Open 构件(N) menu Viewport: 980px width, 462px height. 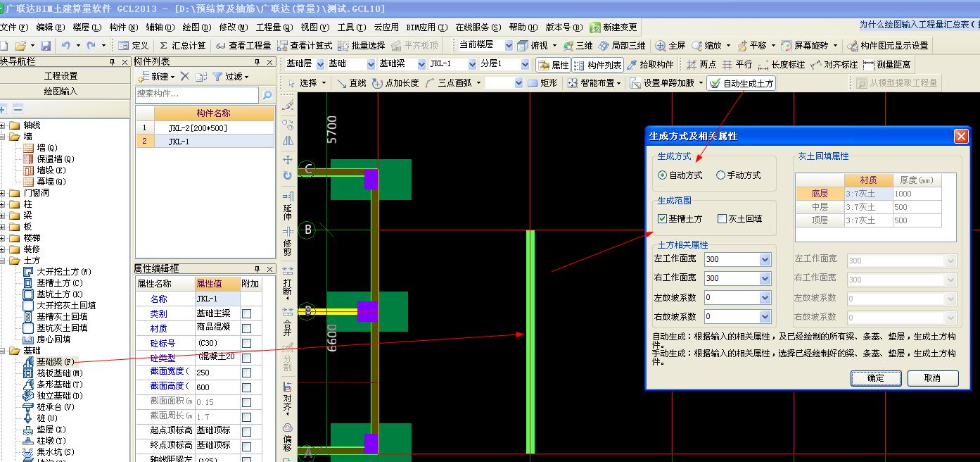[x=123, y=27]
